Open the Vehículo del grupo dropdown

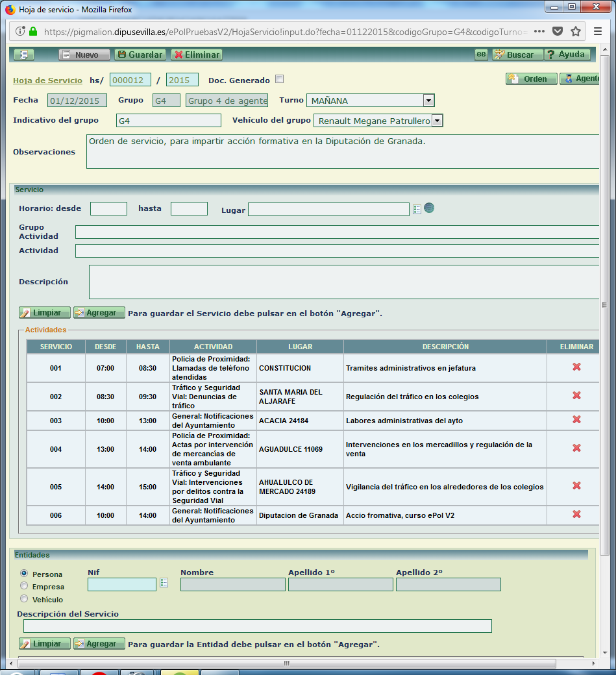point(437,121)
